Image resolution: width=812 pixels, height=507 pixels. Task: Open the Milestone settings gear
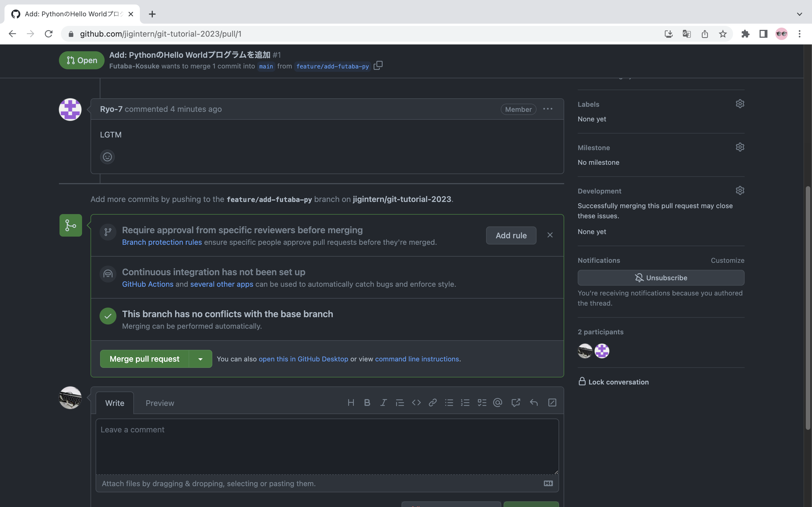(740, 147)
